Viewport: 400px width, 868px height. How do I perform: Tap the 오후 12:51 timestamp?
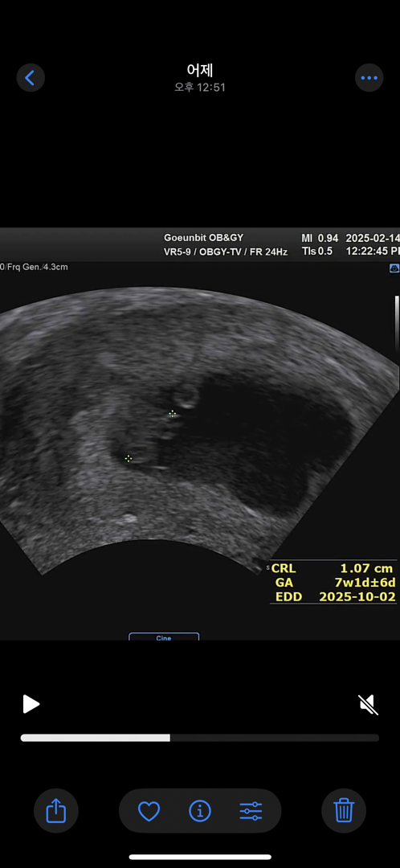click(200, 87)
